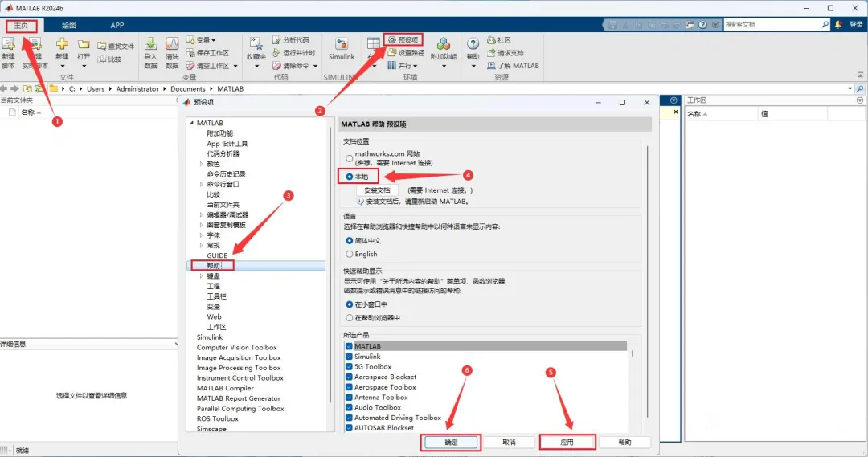Image resolution: width=868 pixels, height=457 pixels.
Task: Open 预设项 preferences from the ribbon
Action: (403, 40)
